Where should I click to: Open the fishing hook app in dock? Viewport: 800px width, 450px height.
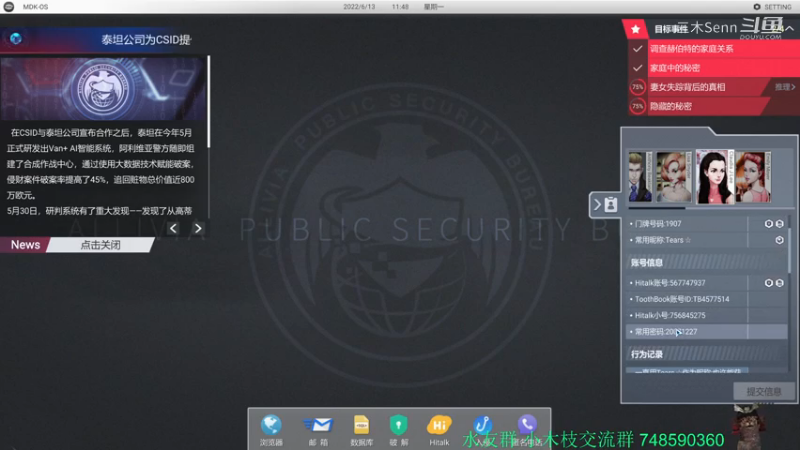pyautogui.click(x=482, y=426)
